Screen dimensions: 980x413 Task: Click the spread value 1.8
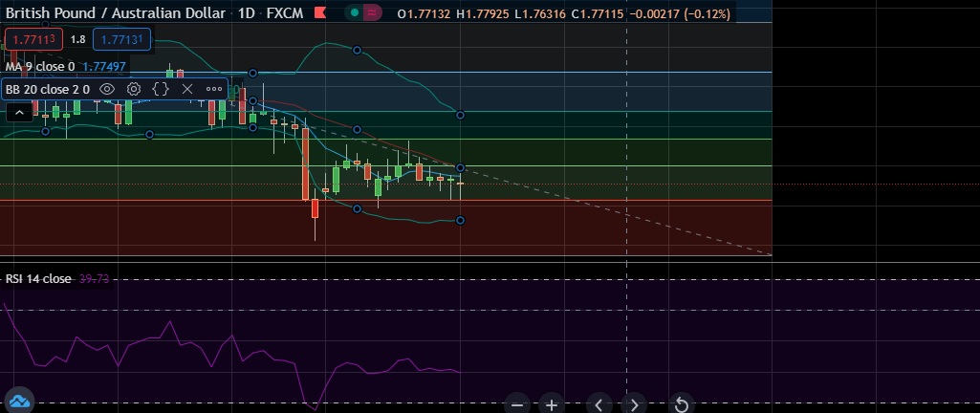tap(78, 39)
